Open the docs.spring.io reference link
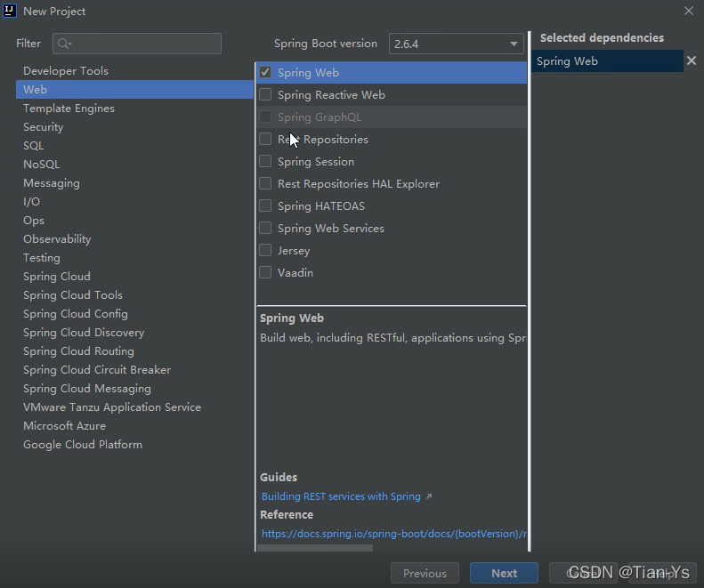Image resolution: width=704 pixels, height=588 pixels. pyautogui.click(x=393, y=534)
